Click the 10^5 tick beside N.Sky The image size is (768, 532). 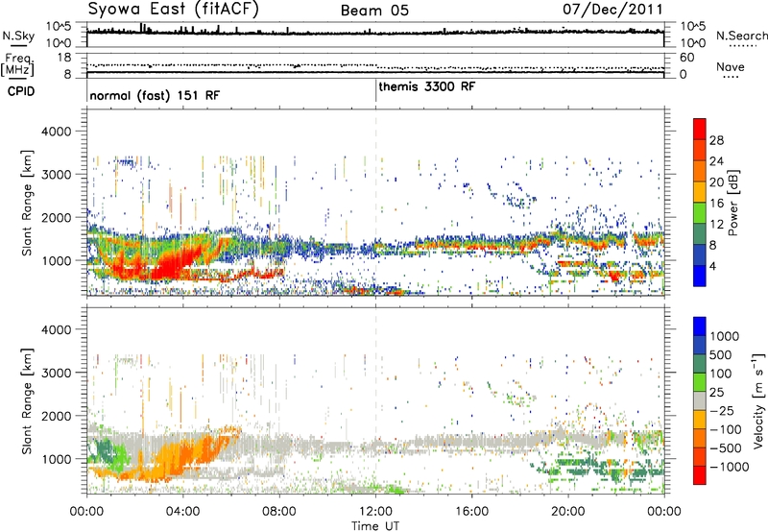[x=59, y=26]
